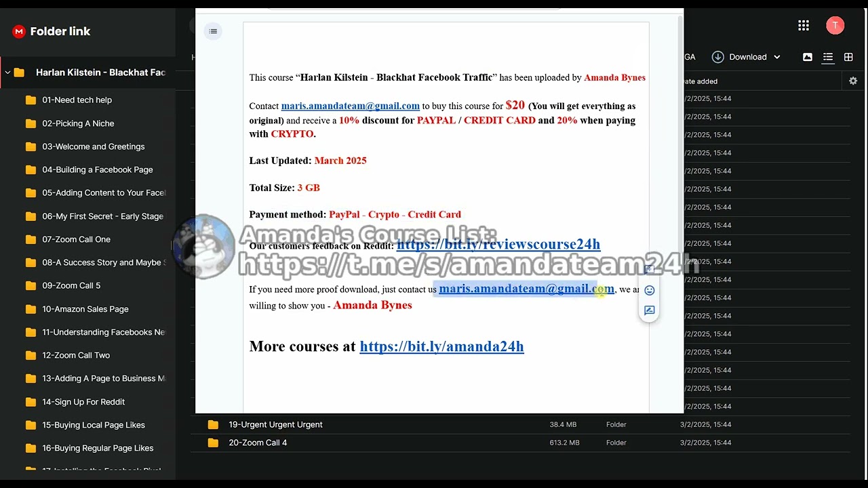This screenshot has height=488, width=868.
Task: Open the T user avatar menu
Action: [x=835, y=26]
